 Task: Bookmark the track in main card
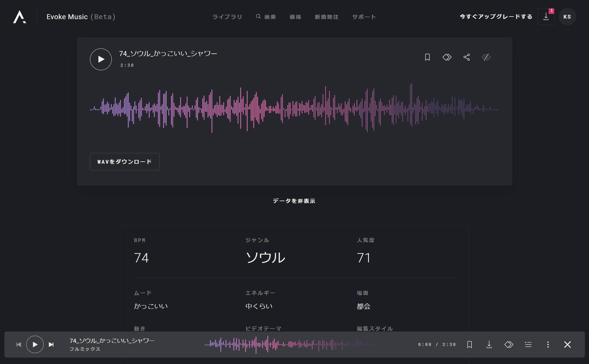(x=427, y=57)
